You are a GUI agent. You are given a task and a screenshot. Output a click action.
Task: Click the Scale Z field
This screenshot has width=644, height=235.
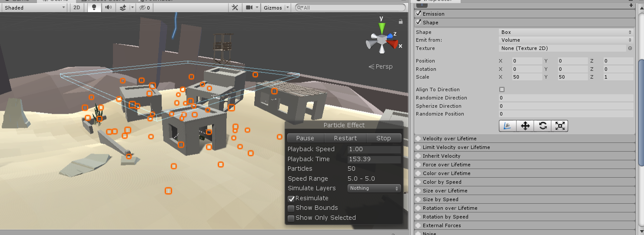618,77
